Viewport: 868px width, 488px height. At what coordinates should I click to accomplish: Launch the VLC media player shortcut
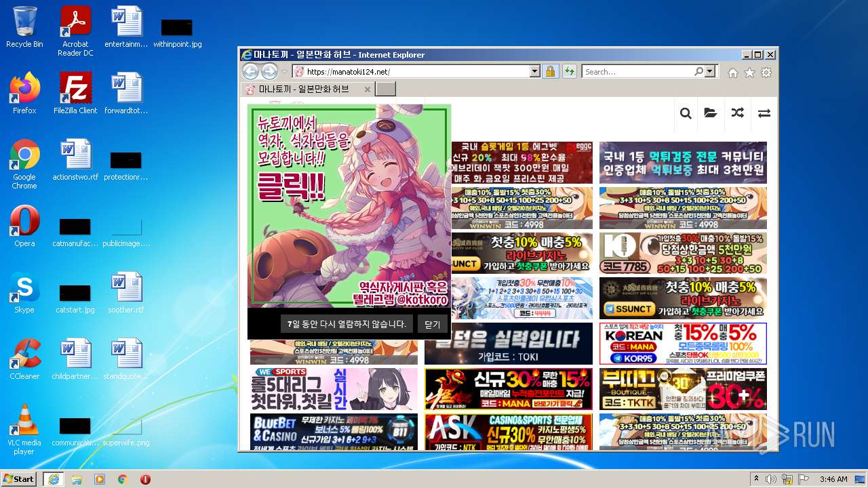[x=24, y=430]
